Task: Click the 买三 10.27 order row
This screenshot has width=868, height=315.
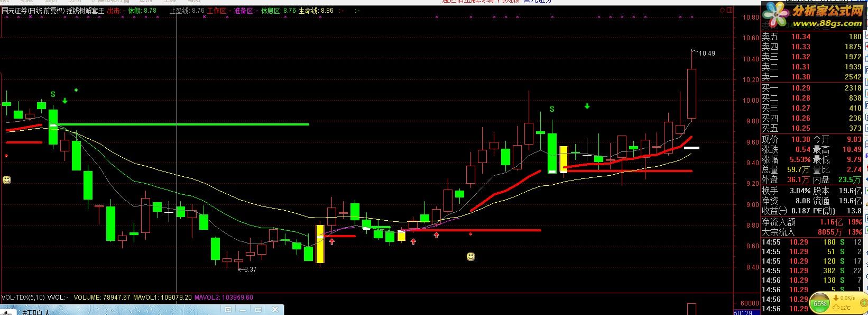Action: 811,108
